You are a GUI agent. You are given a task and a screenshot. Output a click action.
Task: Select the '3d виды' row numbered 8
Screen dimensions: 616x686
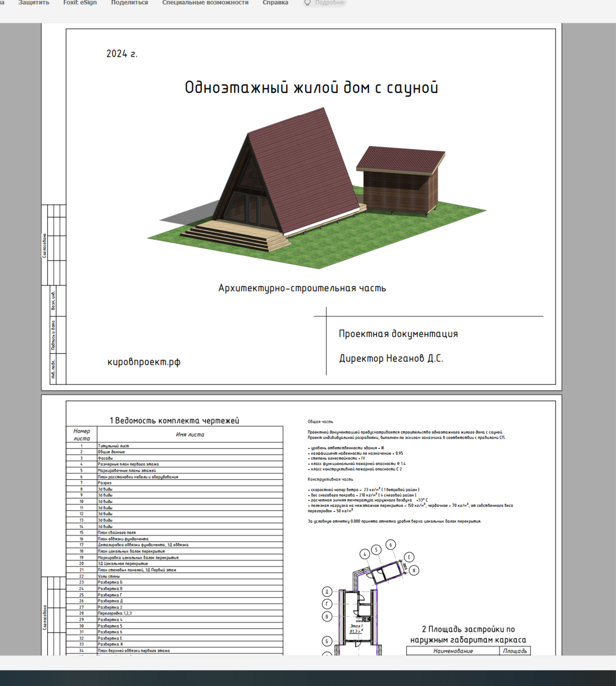[175, 489]
